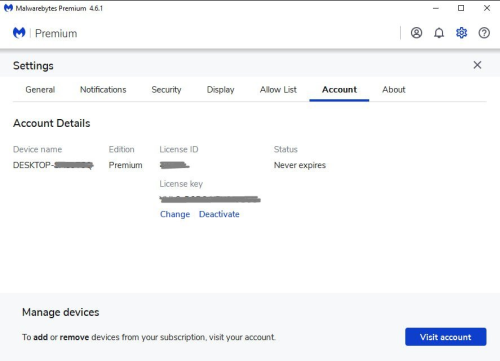
Task: Go to the Security tab
Action: pos(166,90)
